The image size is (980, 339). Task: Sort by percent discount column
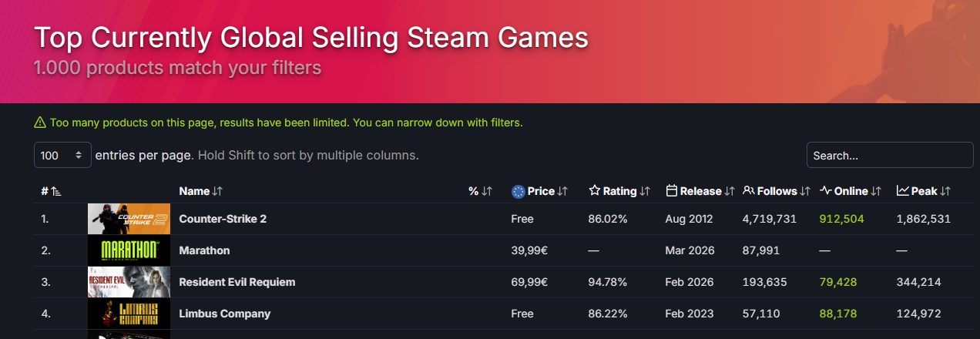coord(480,191)
